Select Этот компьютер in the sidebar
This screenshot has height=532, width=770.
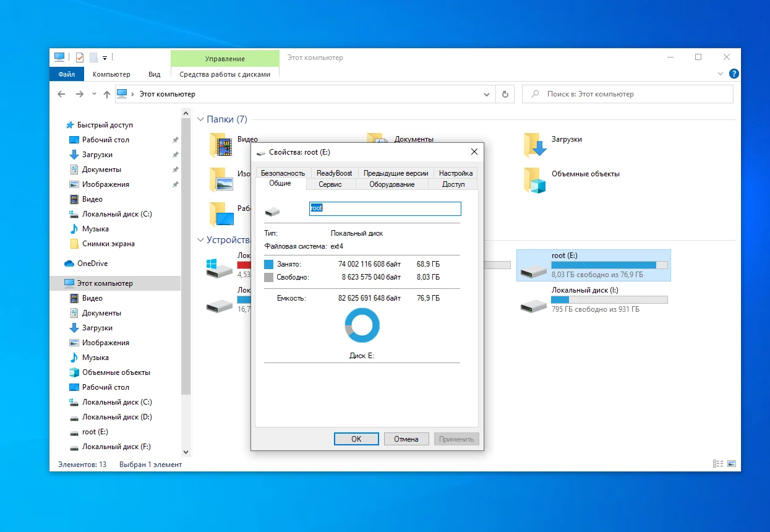tap(115, 283)
